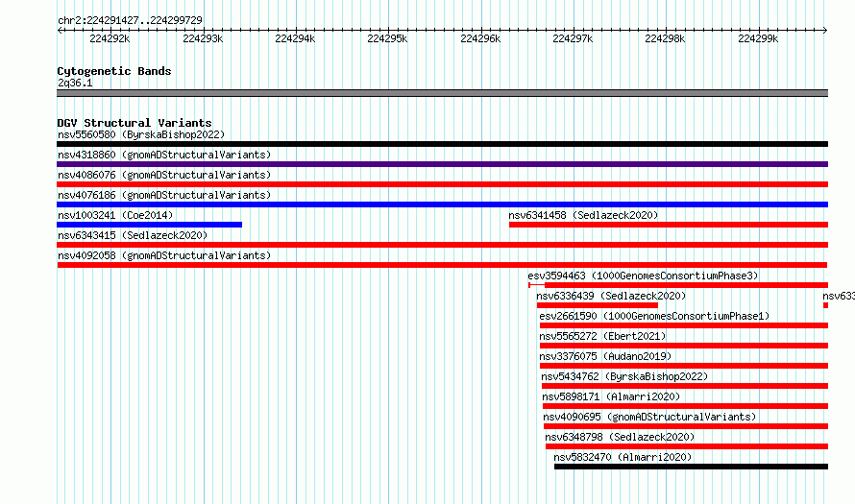This screenshot has height=504, width=855.
Task: Open the nsv6348798 (Sedlazeck2020) label
Action: point(620,437)
